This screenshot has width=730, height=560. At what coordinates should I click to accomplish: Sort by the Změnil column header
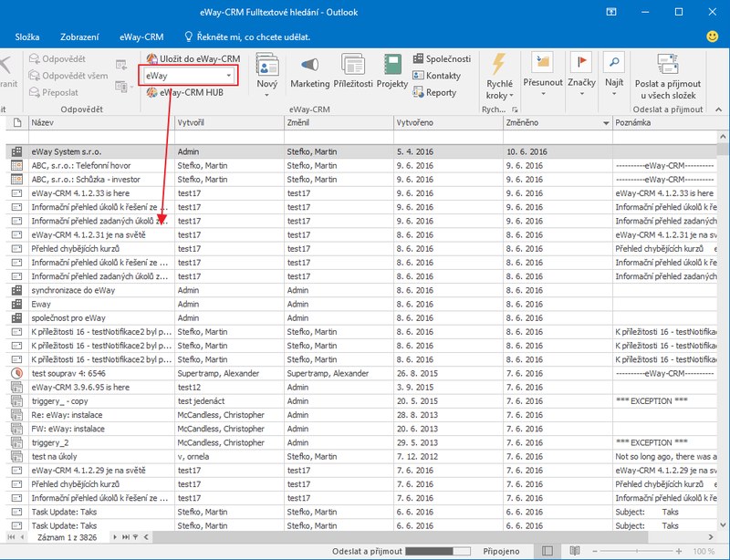point(339,123)
